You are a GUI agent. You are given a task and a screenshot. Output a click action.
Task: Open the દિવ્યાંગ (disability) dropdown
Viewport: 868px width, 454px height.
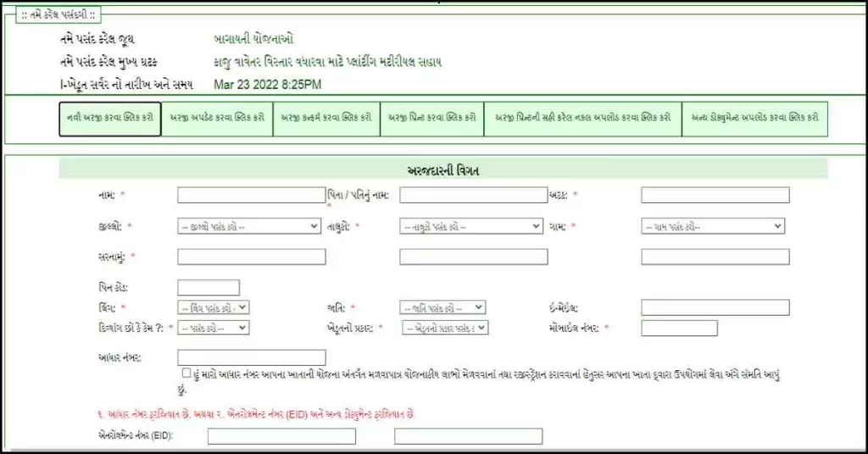click(x=214, y=328)
